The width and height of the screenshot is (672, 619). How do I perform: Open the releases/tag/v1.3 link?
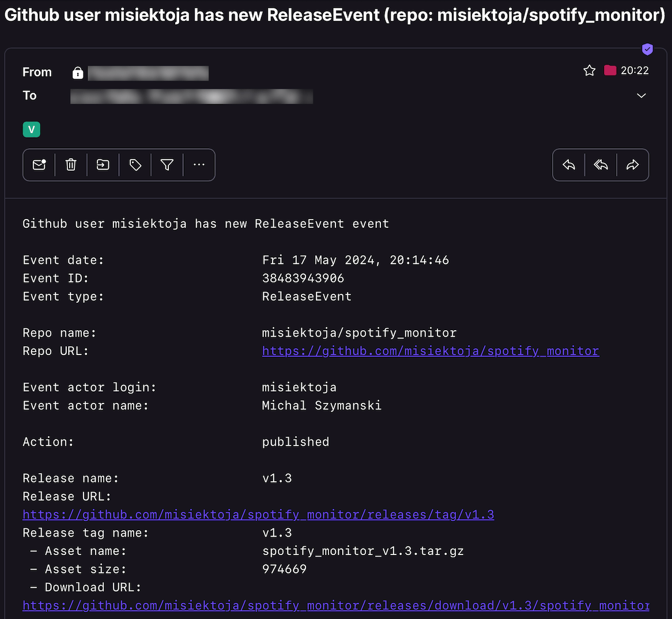258,515
